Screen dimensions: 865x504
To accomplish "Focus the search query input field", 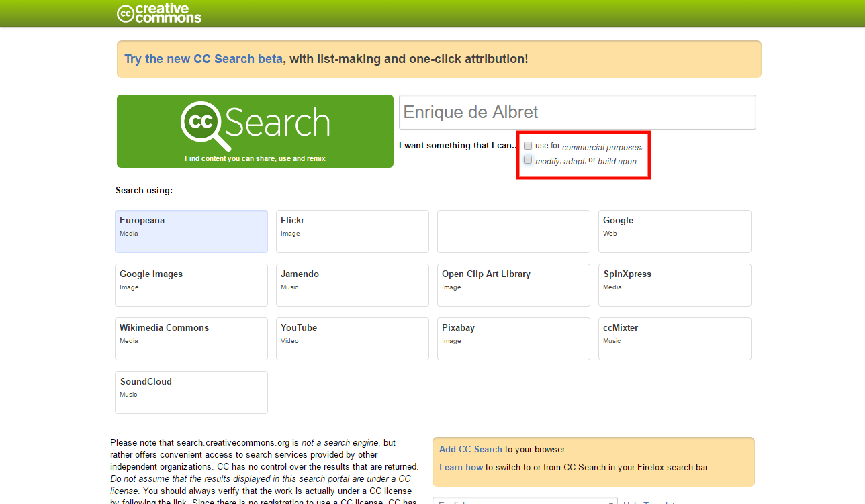I will tap(578, 112).
